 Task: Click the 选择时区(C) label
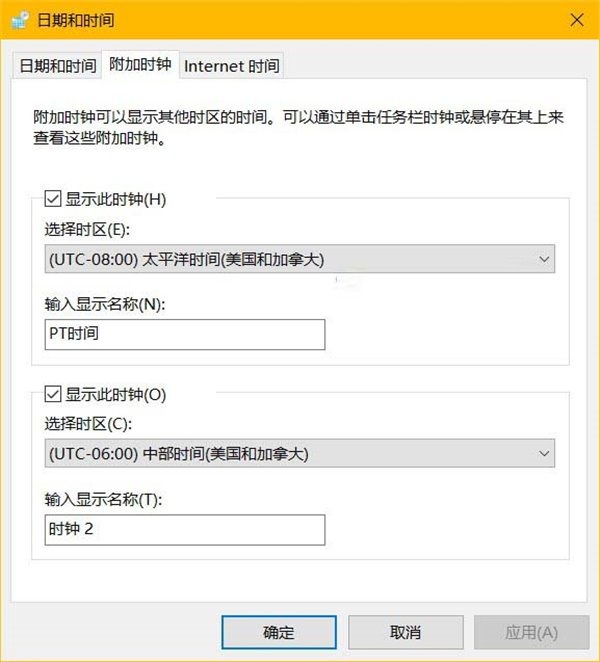coord(87,424)
